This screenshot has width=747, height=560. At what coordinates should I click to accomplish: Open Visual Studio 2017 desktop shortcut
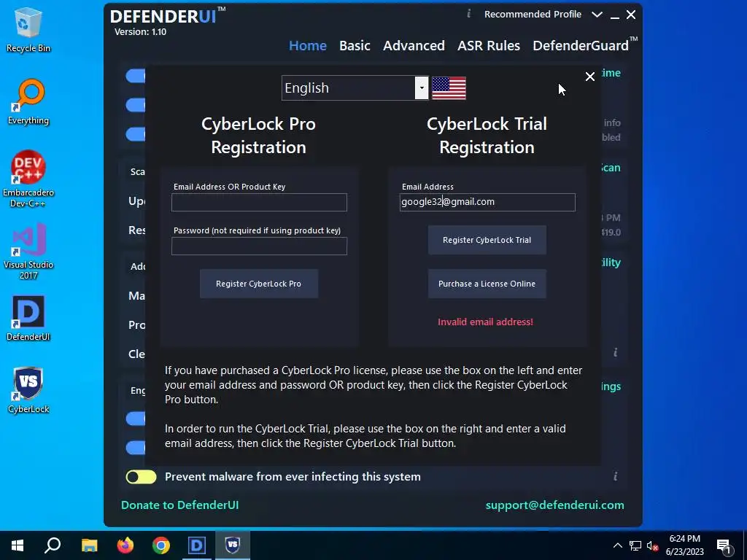[x=28, y=252]
